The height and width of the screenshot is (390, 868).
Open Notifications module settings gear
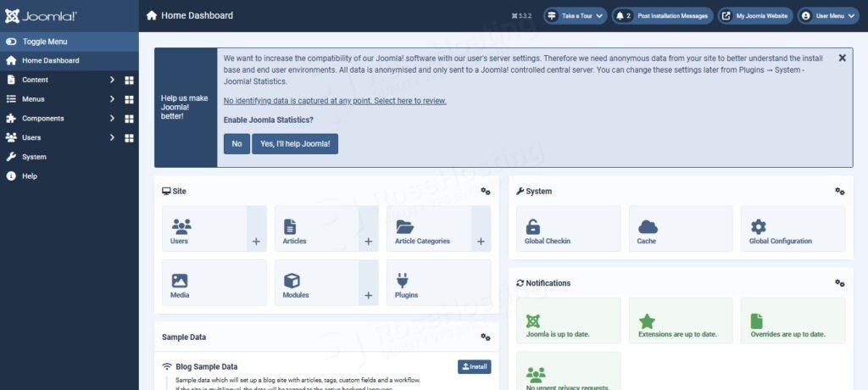[x=840, y=283]
